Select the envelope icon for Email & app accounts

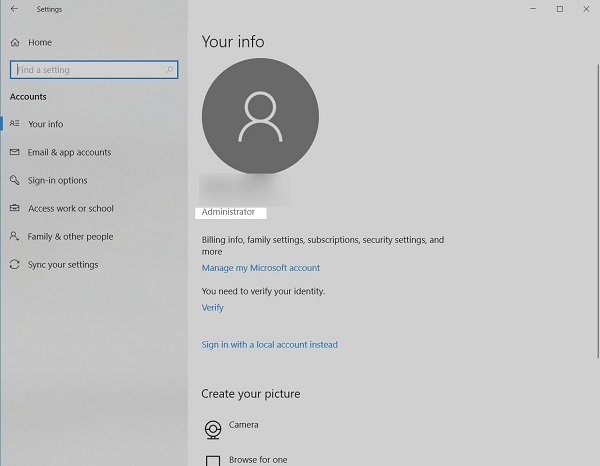15,153
